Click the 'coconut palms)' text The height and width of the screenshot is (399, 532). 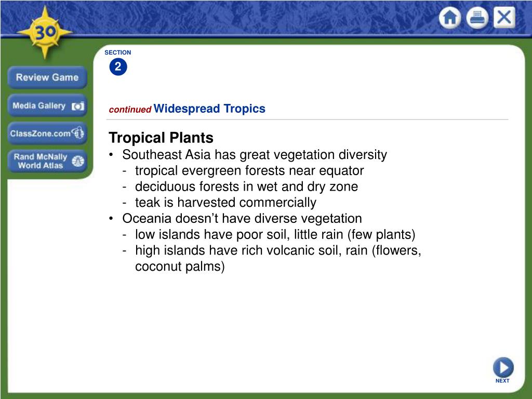pos(180,267)
